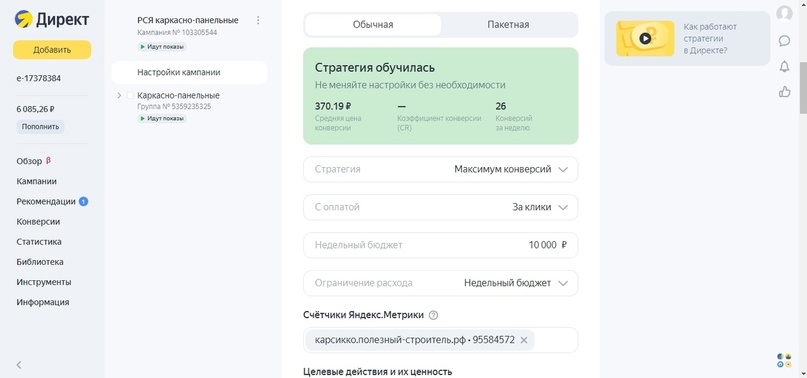Viewport: 807px width, 378px height.
Task: Open the notifications bell
Action: [x=784, y=66]
